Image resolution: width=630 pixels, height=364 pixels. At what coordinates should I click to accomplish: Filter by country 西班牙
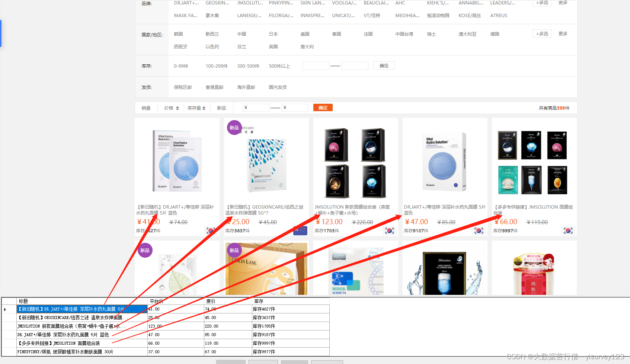[181, 47]
